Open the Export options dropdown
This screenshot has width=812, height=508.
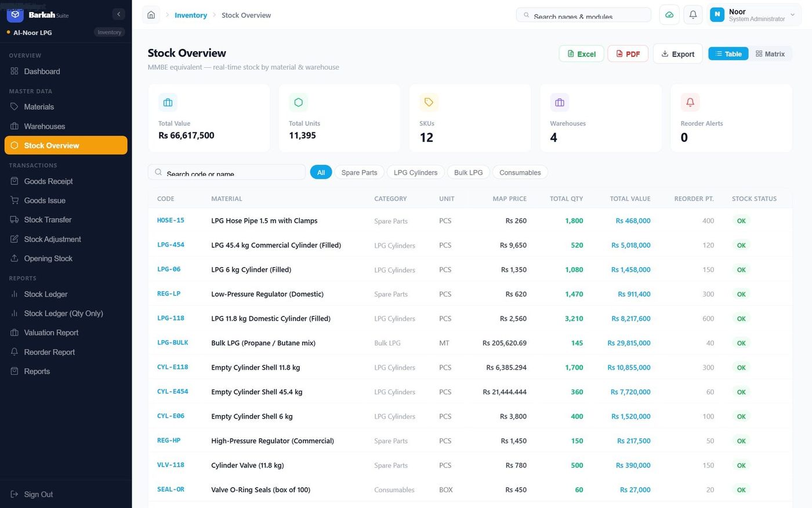[678, 54]
